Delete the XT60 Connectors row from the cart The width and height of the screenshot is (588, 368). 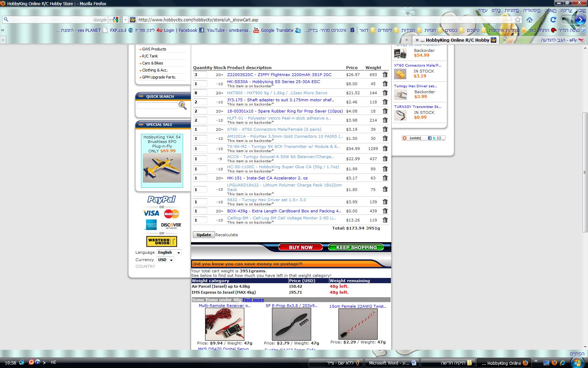385,129
